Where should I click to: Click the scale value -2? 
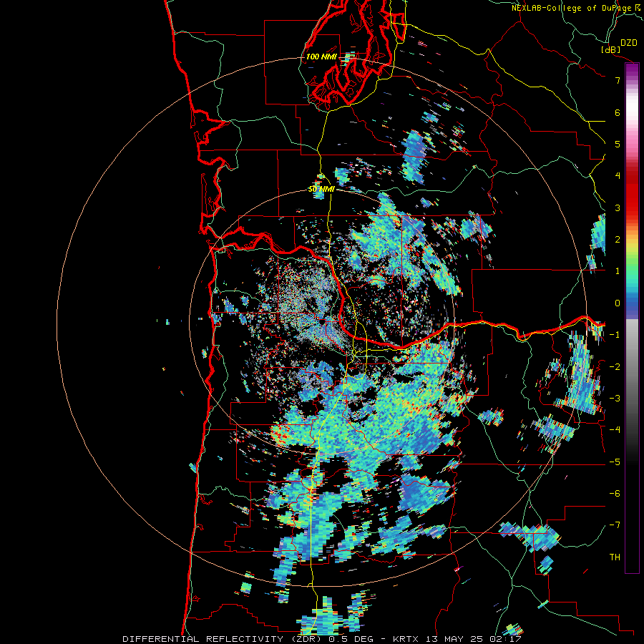615,367
